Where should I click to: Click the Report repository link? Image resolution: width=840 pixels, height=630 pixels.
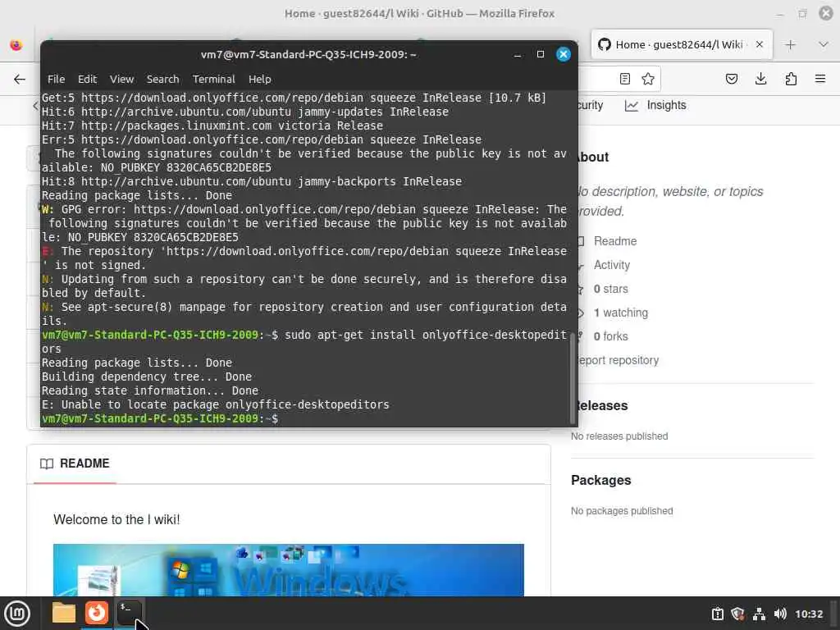pos(617,361)
